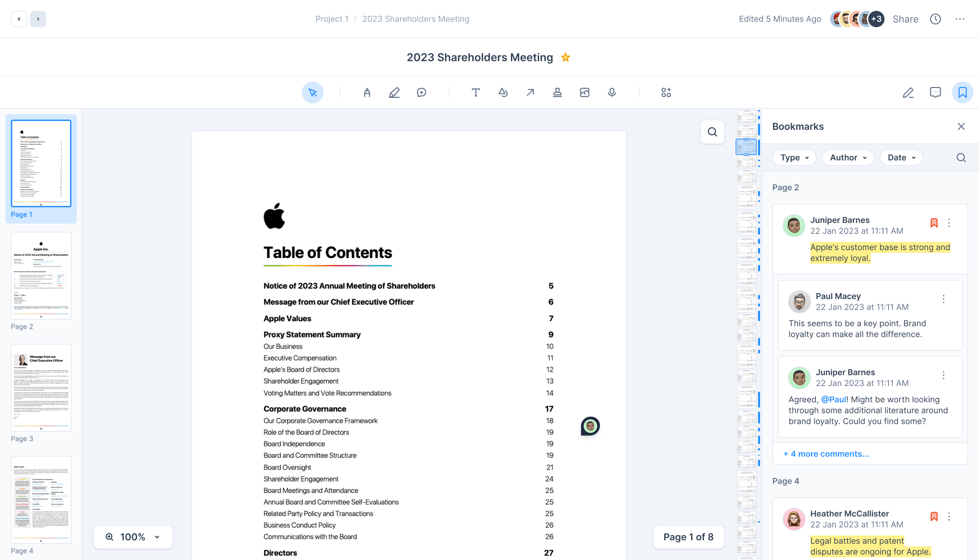Pick the stamp tool
979x560 pixels.
point(557,92)
